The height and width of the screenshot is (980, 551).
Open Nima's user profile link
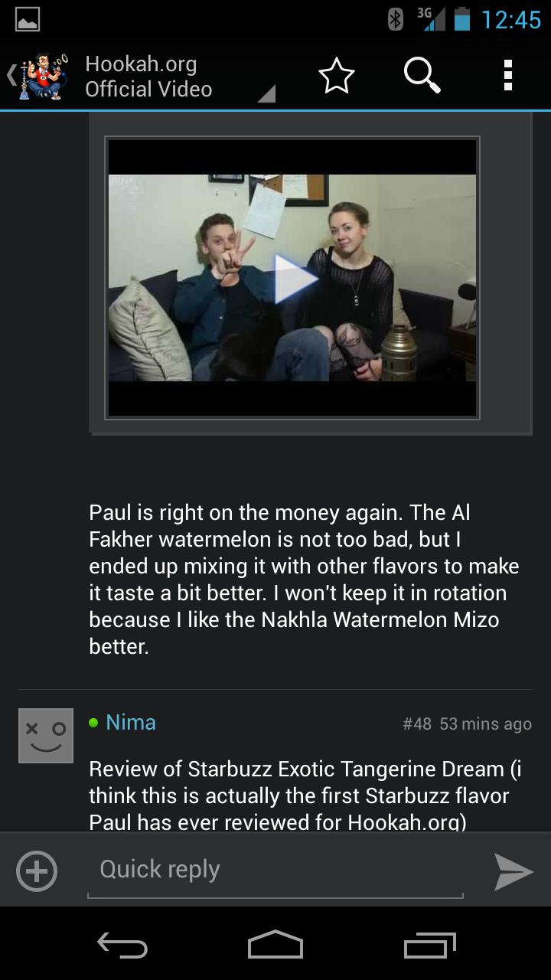point(131,722)
